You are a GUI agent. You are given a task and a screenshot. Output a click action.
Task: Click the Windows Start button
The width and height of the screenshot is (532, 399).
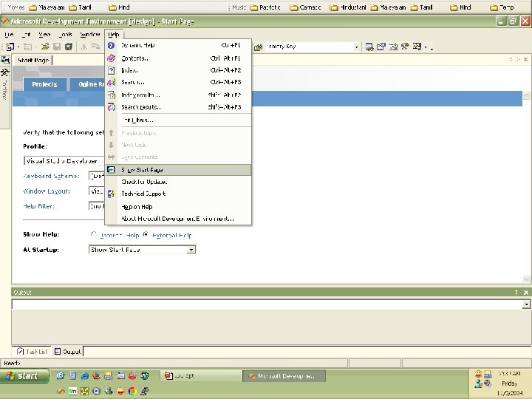(24, 376)
